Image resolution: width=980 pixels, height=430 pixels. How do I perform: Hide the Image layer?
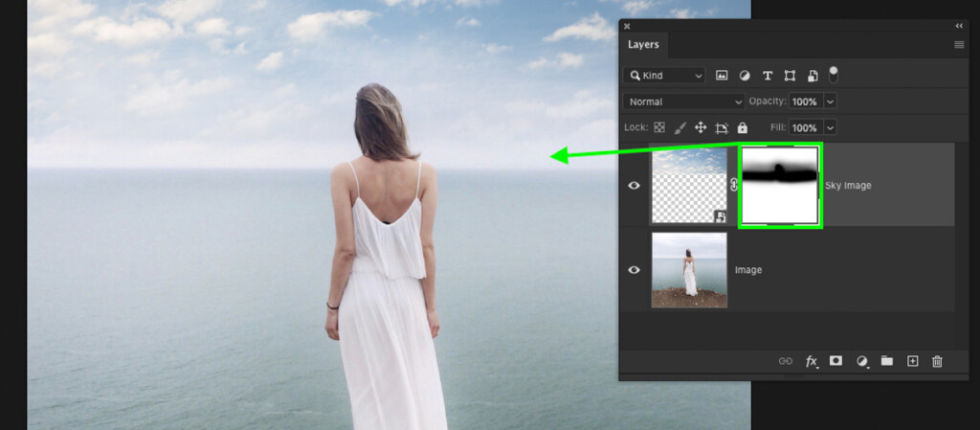(634, 270)
